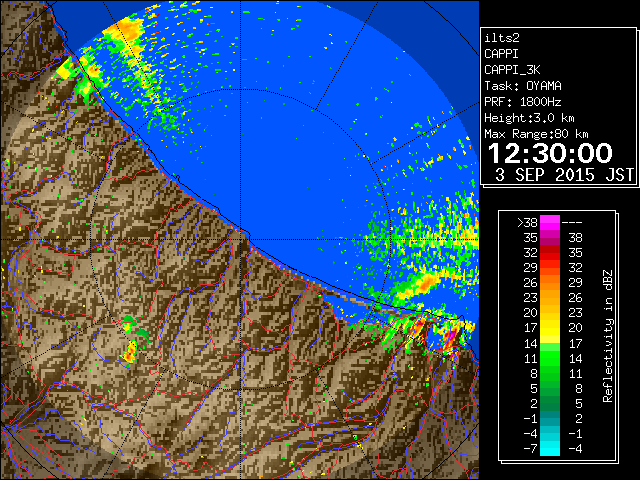The height and width of the screenshot is (480, 640).
Task: Click the "PRF: 1800Hz" text
Action: pyautogui.click(x=523, y=102)
